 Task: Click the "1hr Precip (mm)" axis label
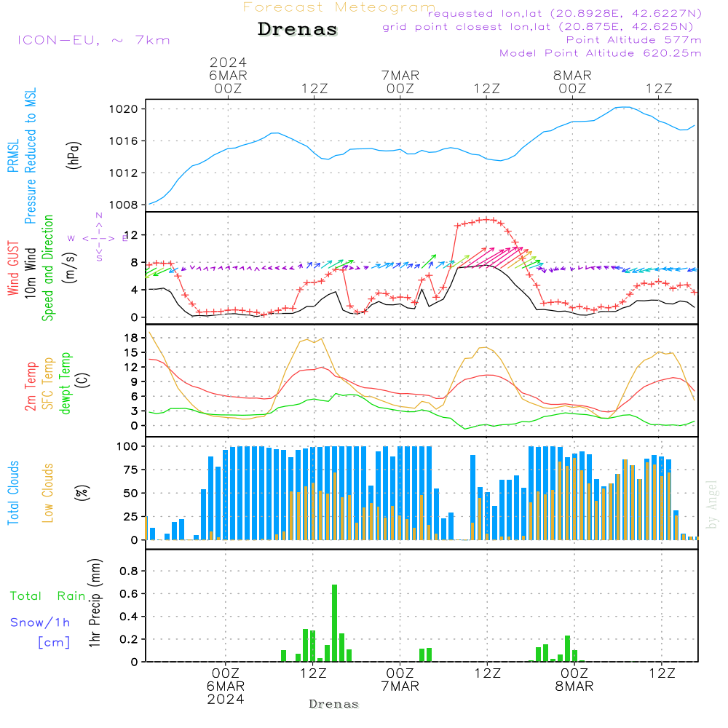pyautogui.click(x=94, y=603)
